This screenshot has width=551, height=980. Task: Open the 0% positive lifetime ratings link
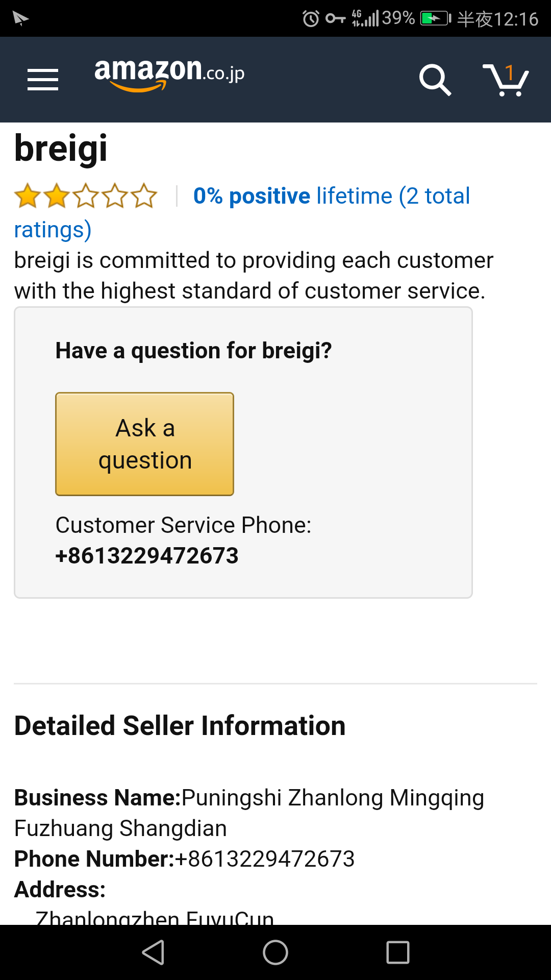point(331,197)
